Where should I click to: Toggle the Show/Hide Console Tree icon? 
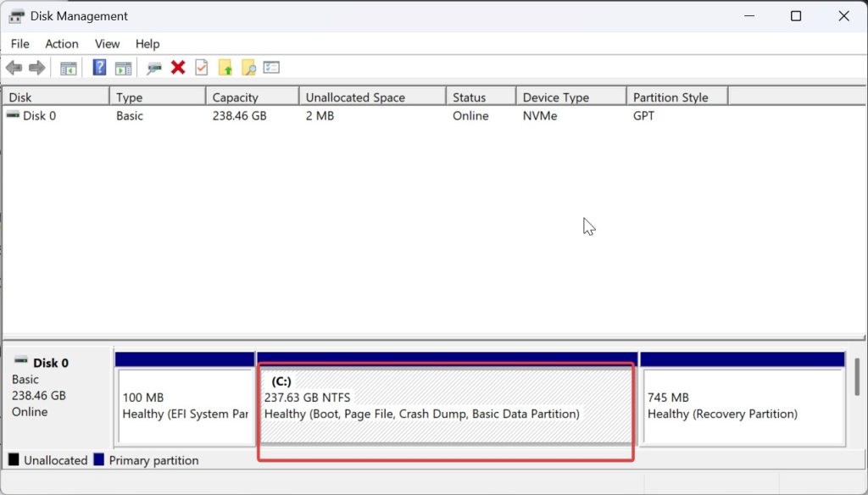[69, 68]
